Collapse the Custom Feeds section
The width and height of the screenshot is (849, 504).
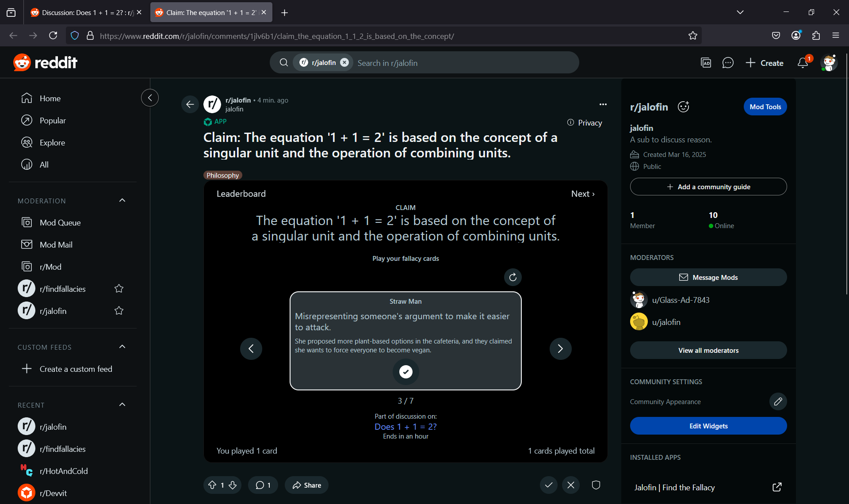point(122,347)
